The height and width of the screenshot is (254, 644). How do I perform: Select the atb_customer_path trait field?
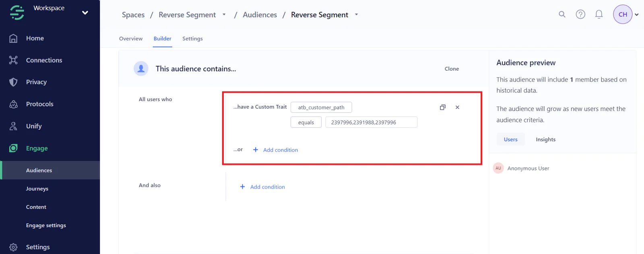[321, 107]
